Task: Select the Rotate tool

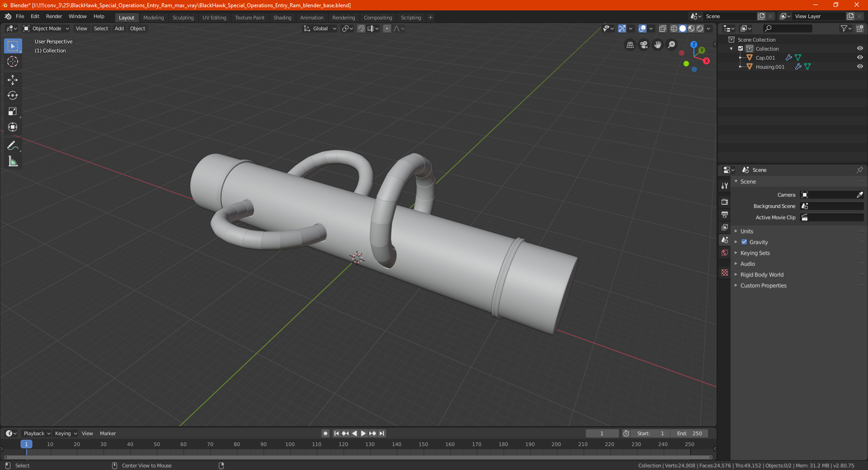Action: 13,95
